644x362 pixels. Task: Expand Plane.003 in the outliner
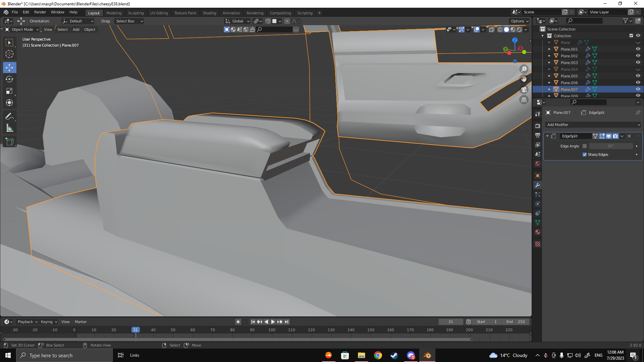tap(549, 63)
